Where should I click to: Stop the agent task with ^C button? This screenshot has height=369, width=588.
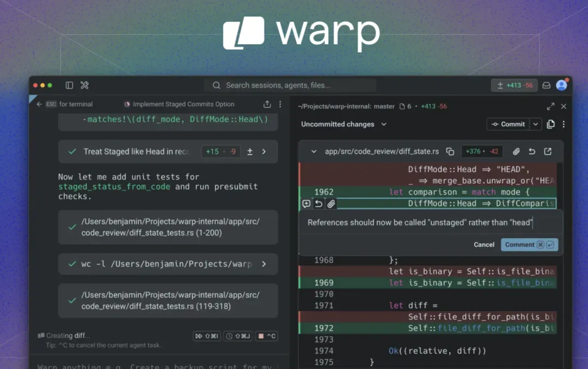267,336
